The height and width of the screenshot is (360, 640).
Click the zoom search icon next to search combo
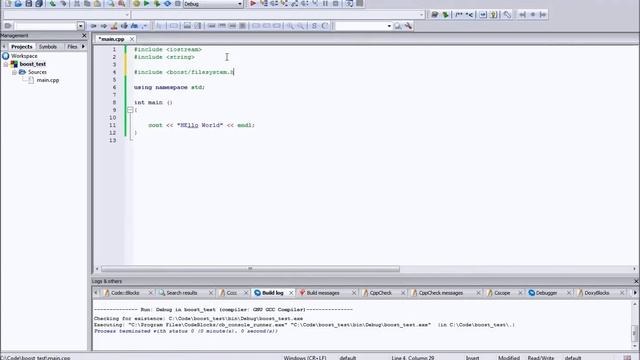(x=397, y=26)
